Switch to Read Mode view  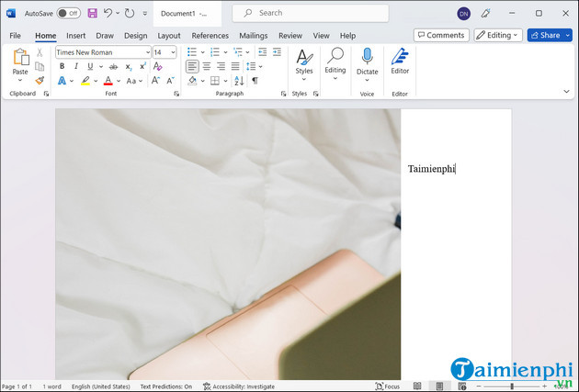pos(417,386)
